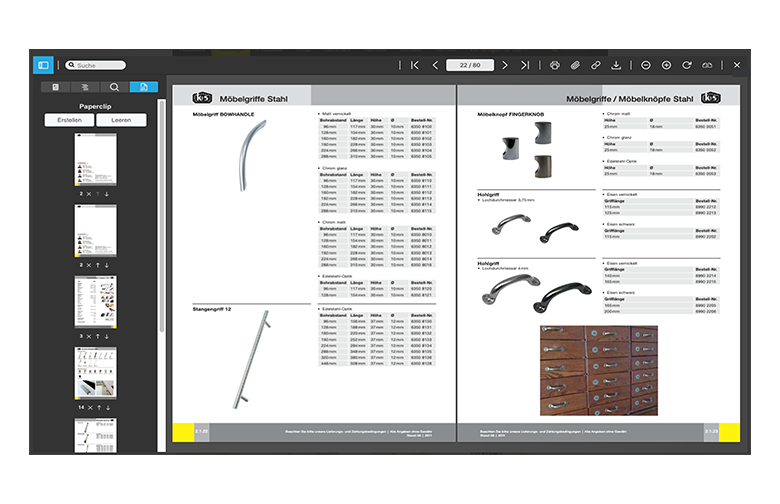
Task: Open the page thumbnails tab
Action: pyautogui.click(x=57, y=88)
